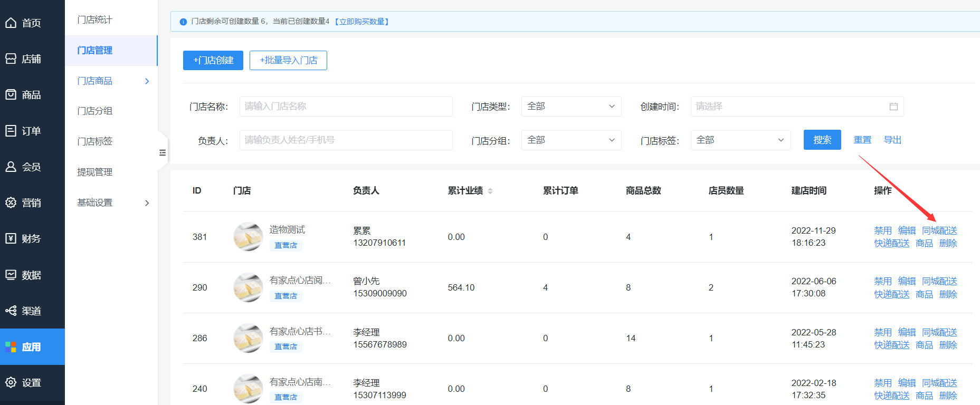Click the +门店创建 button
The width and height of the screenshot is (980, 405).
point(213,61)
